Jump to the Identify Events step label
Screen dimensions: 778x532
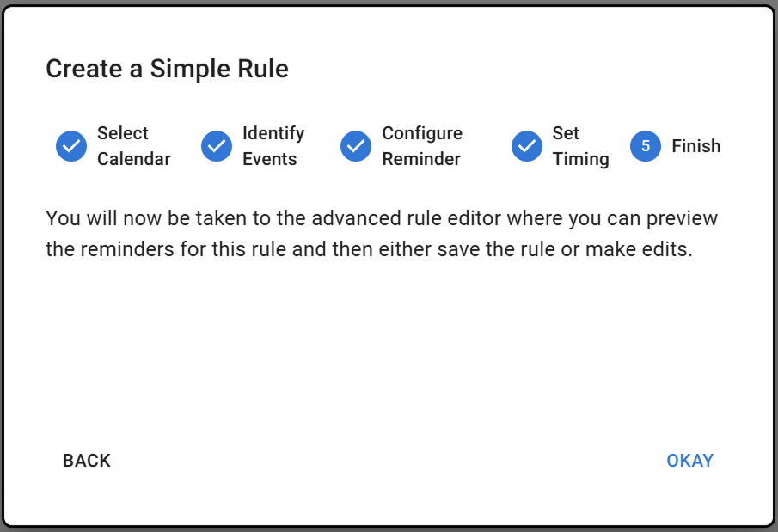click(x=273, y=146)
